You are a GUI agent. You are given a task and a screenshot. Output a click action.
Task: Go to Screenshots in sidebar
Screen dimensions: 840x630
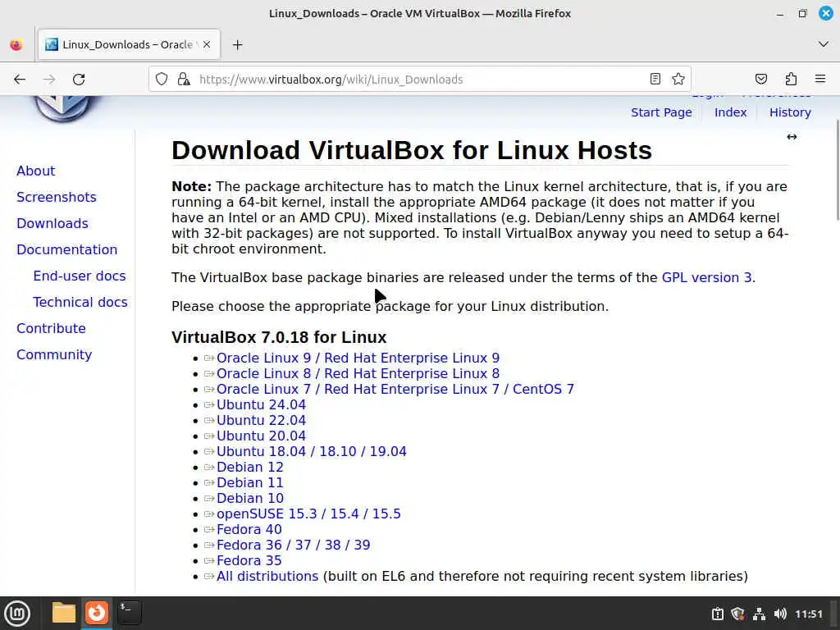point(57,197)
